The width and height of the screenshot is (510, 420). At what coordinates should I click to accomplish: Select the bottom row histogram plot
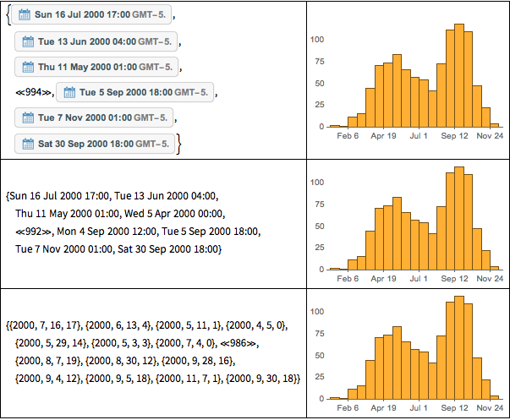409,353
